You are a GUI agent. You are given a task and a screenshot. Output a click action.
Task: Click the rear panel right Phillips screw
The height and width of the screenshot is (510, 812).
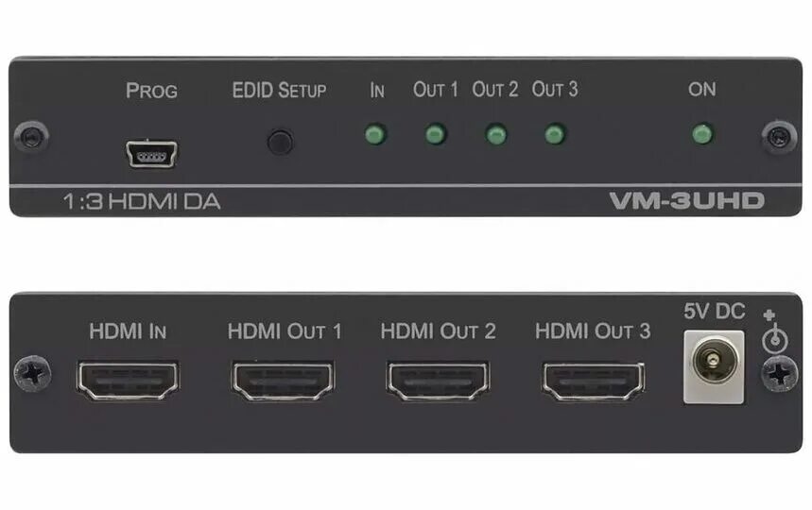tap(779, 373)
